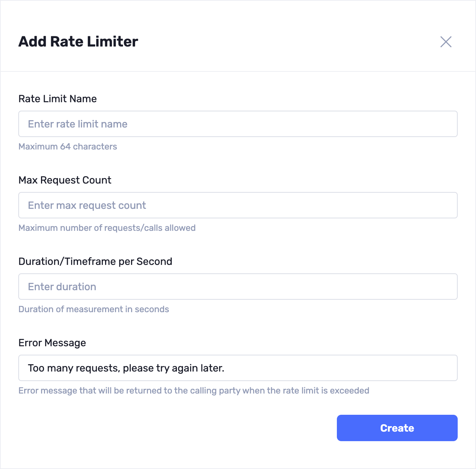Screen dimensions: 476x469
Task: Click the hint text below Error Message field
Action: [194, 391]
